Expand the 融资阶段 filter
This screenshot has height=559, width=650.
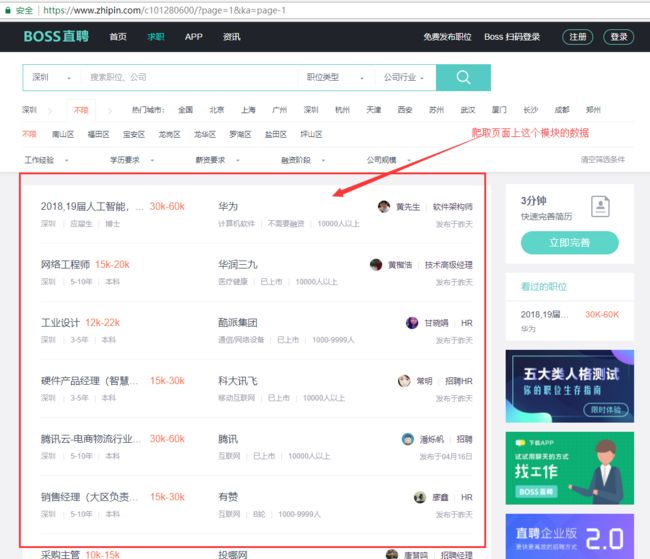303,160
